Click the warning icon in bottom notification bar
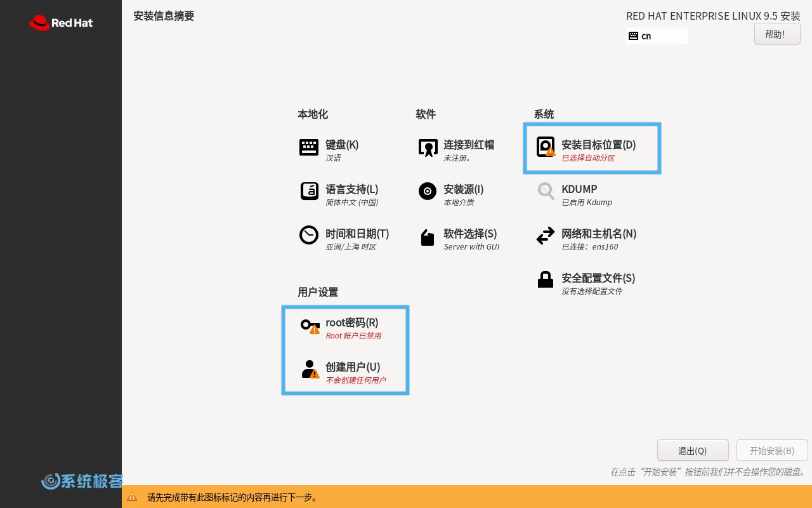This screenshot has height=508, width=812. click(132, 497)
